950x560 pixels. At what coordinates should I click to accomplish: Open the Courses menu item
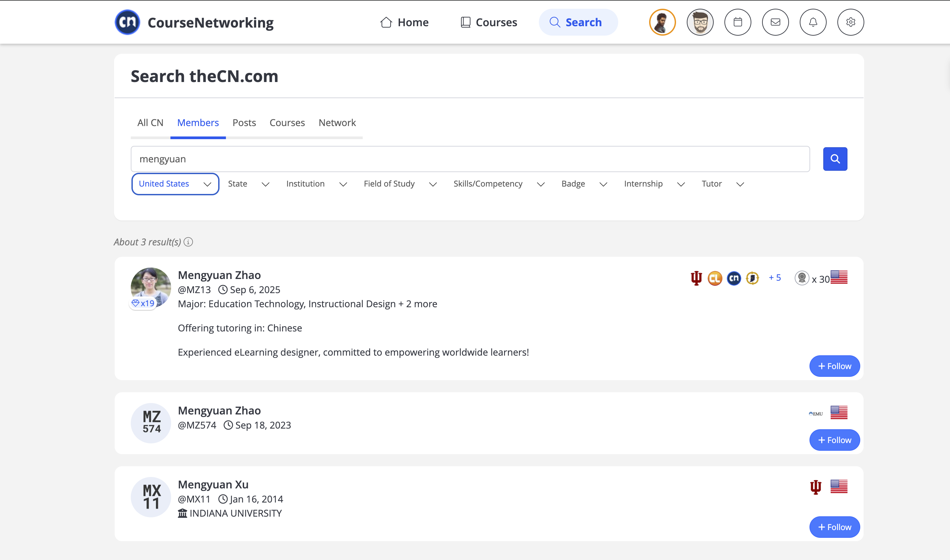point(488,22)
